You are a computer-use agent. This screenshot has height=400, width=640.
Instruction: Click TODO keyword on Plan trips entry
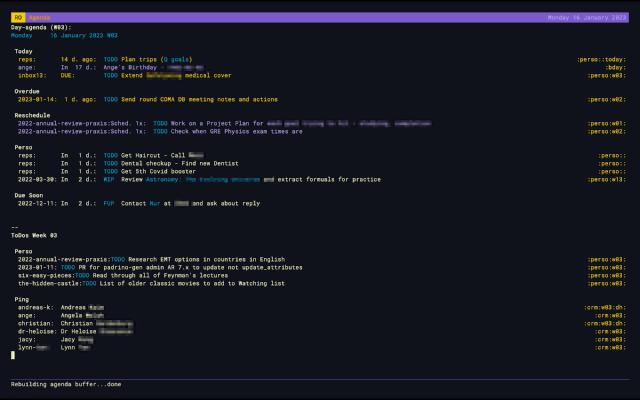click(110, 59)
